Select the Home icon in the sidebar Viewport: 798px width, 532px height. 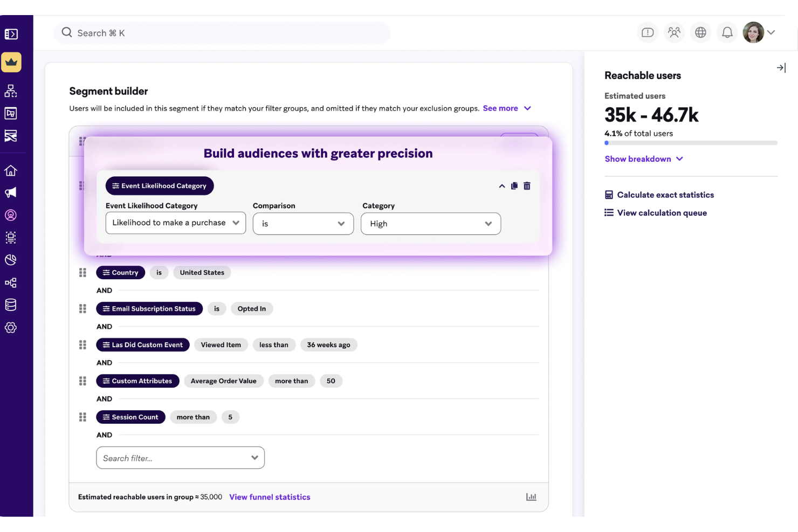[x=11, y=170]
